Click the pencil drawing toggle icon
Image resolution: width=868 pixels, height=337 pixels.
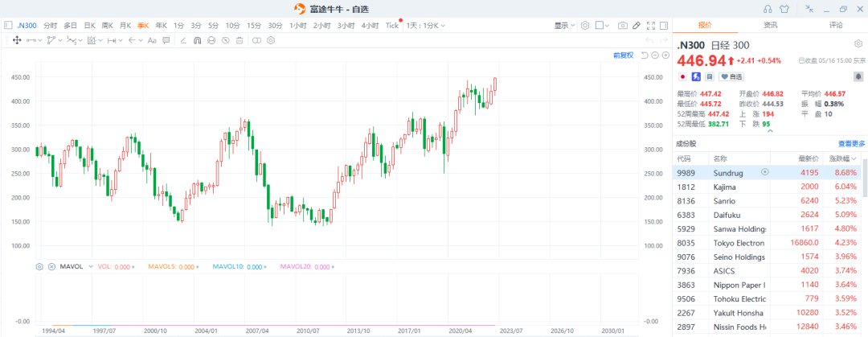[x=637, y=25]
